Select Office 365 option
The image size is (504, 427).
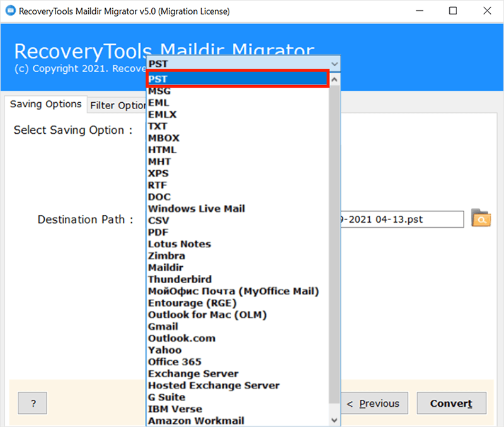tap(175, 362)
